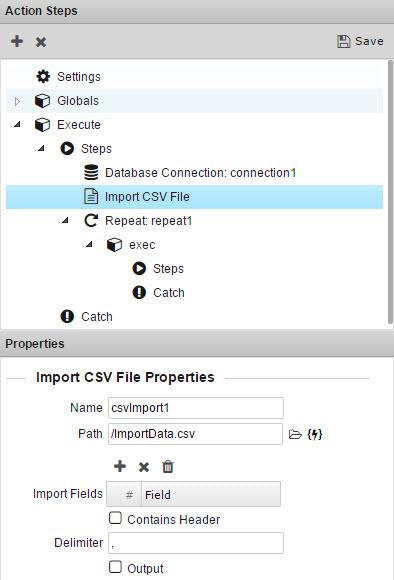Select the bottom Catch exclamation item
The height and width of the screenshot is (580, 394).
coord(86,317)
